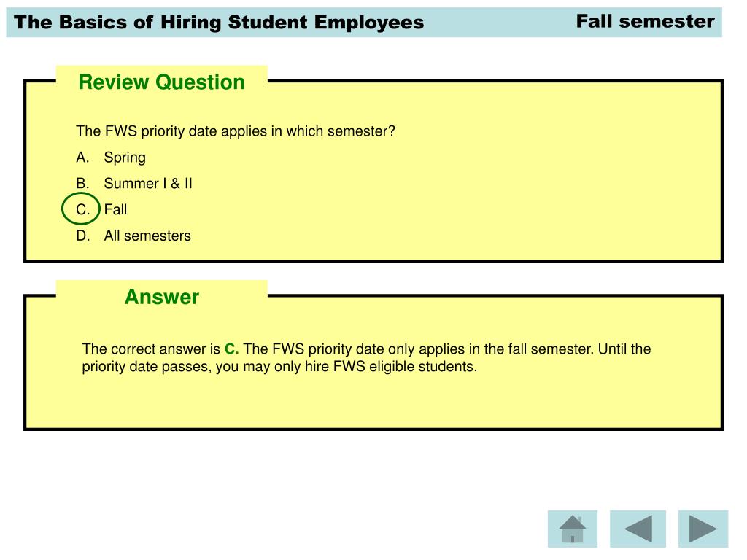747x560 pixels.
Task: Click the text Summer I & II
Action: point(148,183)
